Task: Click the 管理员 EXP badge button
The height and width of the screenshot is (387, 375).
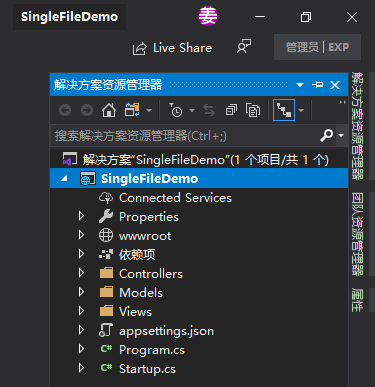Action: 317,47
